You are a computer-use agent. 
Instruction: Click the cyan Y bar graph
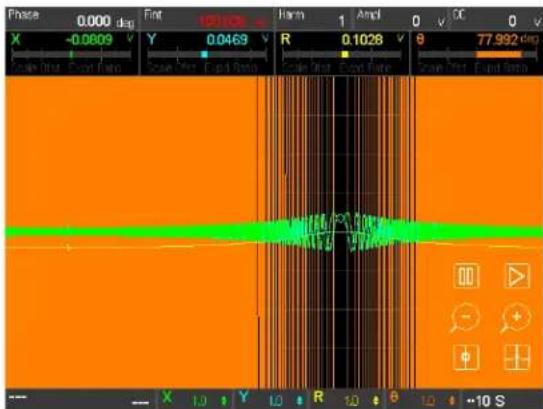click(x=207, y=54)
